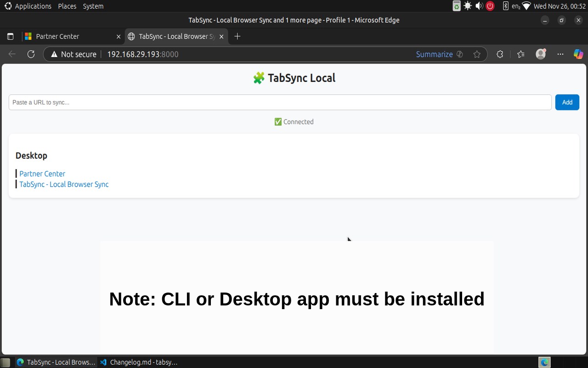Add this page to favorites via star

[477, 54]
